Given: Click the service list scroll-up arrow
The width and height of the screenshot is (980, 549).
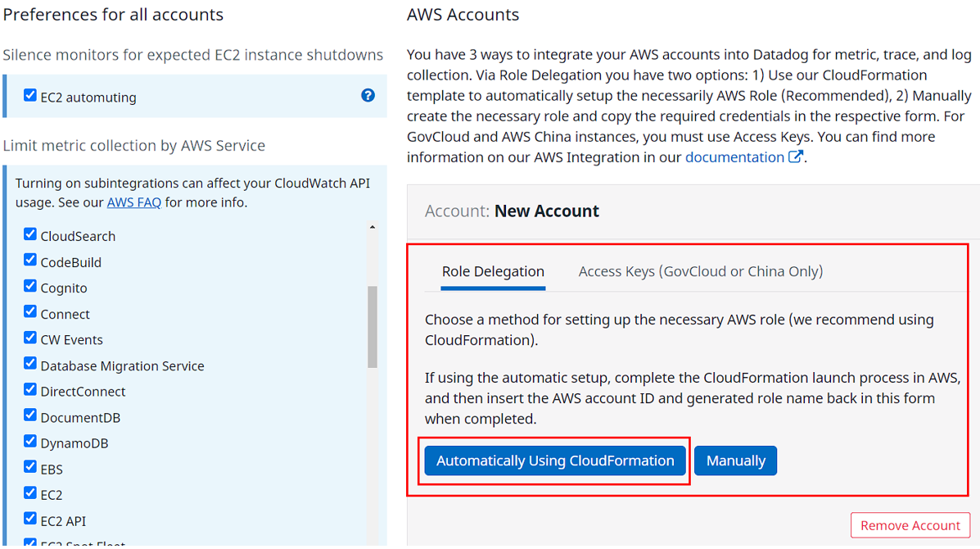Looking at the screenshot, I should tap(373, 228).
